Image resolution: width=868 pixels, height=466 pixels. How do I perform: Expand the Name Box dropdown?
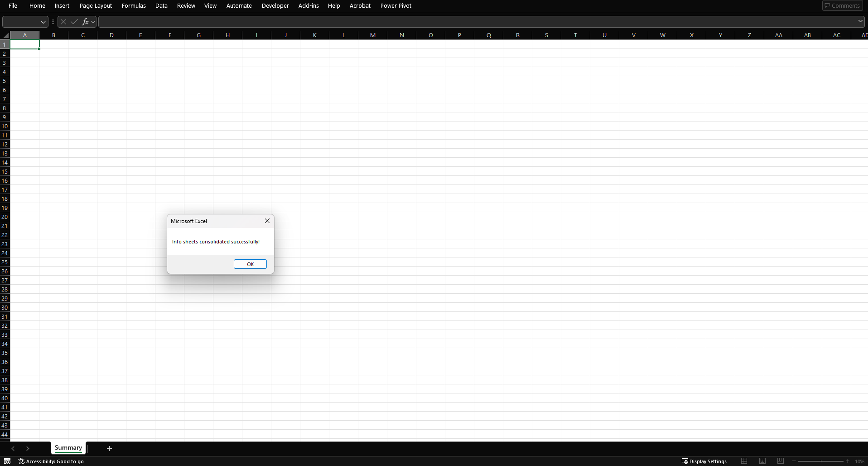point(43,22)
